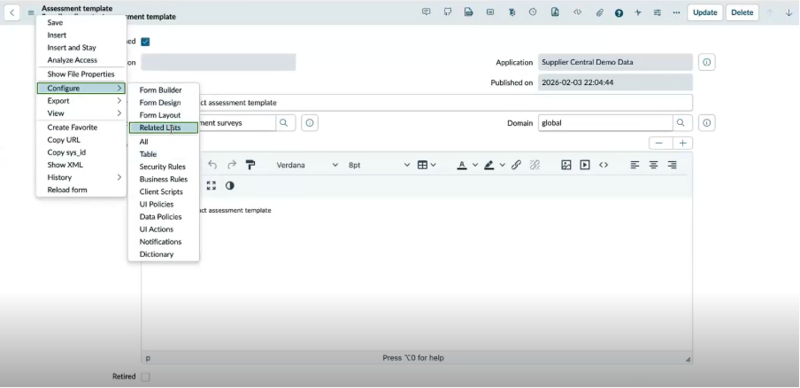Undo the last edit in editor
800x388 pixels.
point(212,165)
